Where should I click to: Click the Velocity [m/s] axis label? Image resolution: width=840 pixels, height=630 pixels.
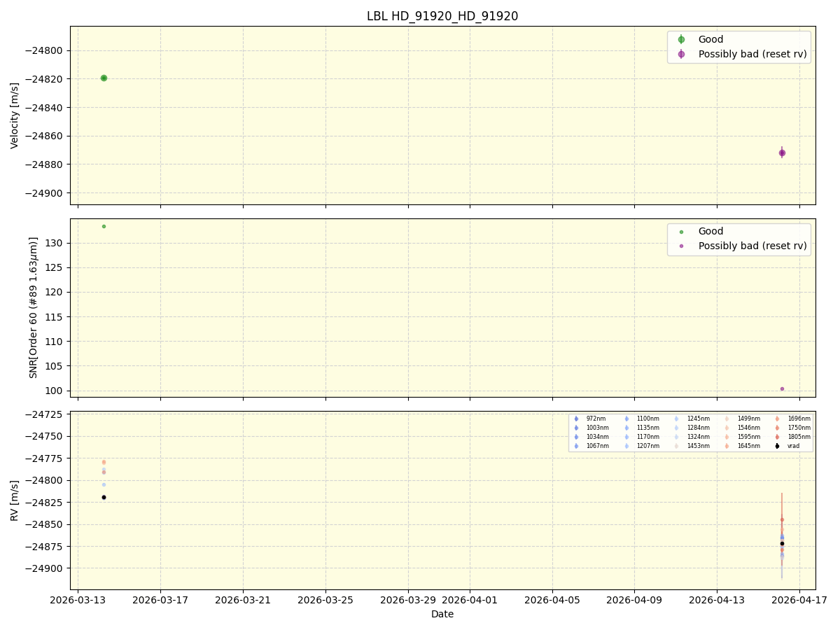tap(15, 115)
